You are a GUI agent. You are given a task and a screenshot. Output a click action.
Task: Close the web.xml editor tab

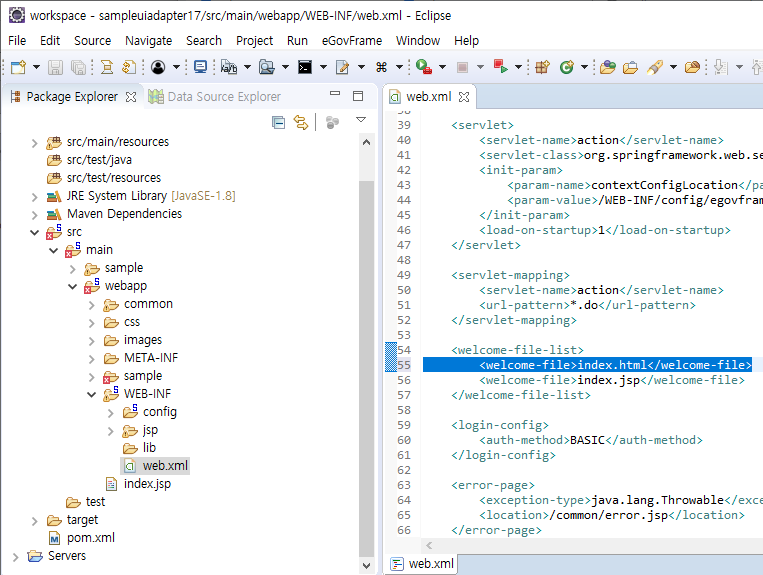point(464,97)
